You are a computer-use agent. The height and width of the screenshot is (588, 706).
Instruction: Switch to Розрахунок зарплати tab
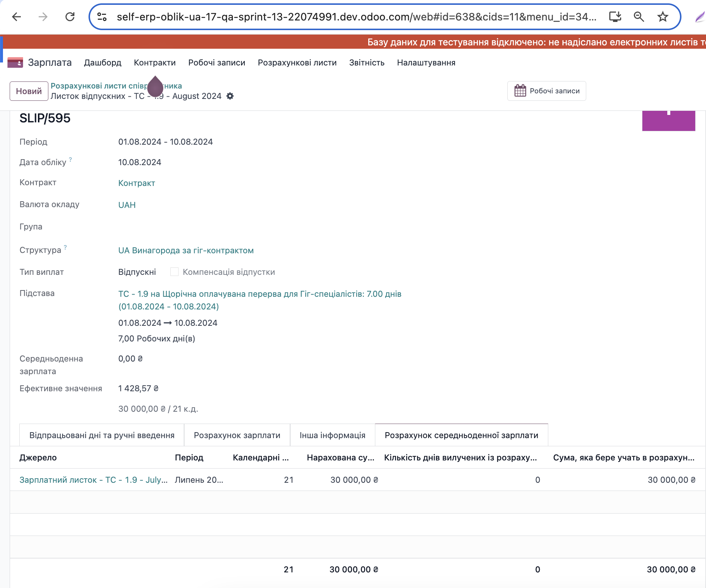click(237, 435)
